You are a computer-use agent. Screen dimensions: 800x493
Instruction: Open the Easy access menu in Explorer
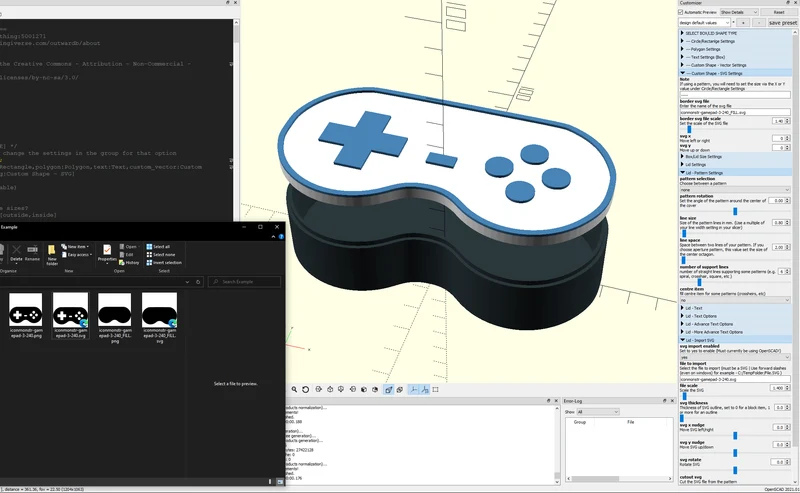click(77, 255)
